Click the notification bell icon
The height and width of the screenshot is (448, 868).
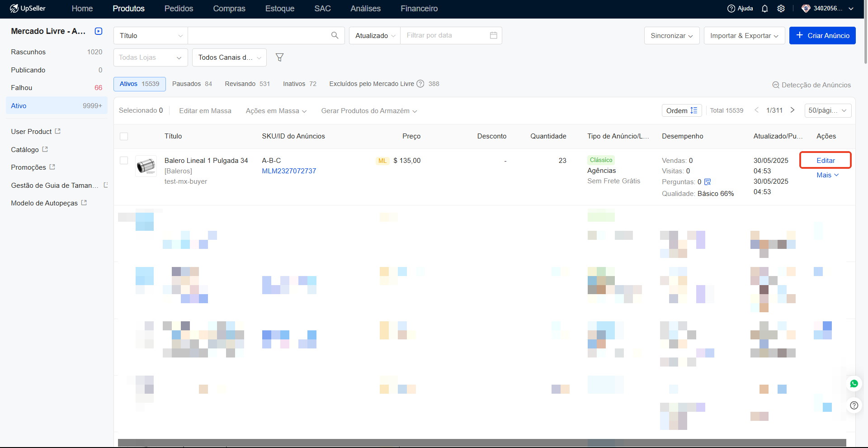764,9
